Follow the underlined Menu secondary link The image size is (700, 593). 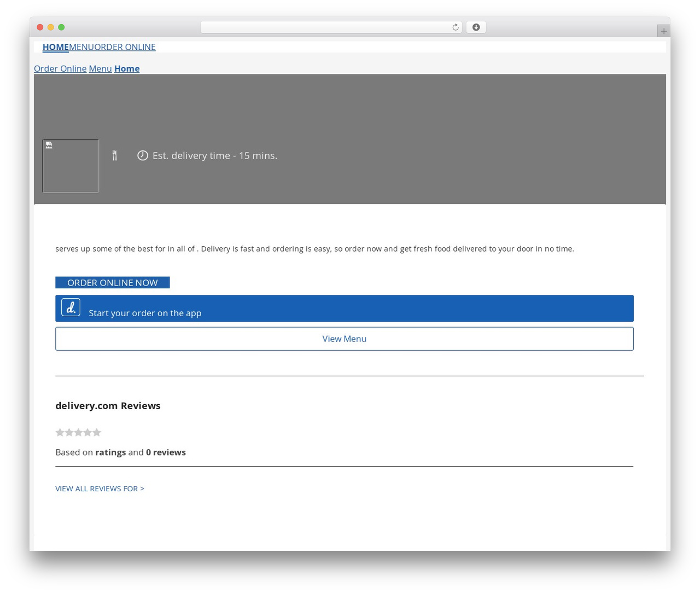point(101,68)
